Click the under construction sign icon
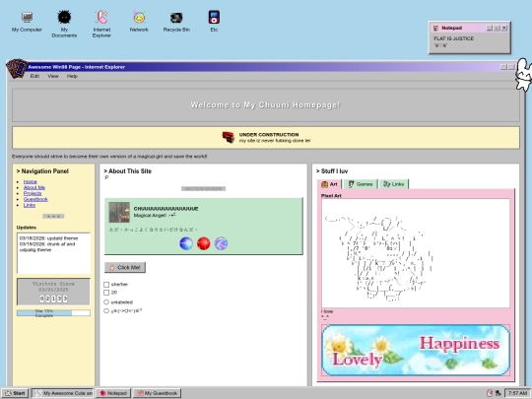Screen dimensions: 532x399 pos(229,137)
